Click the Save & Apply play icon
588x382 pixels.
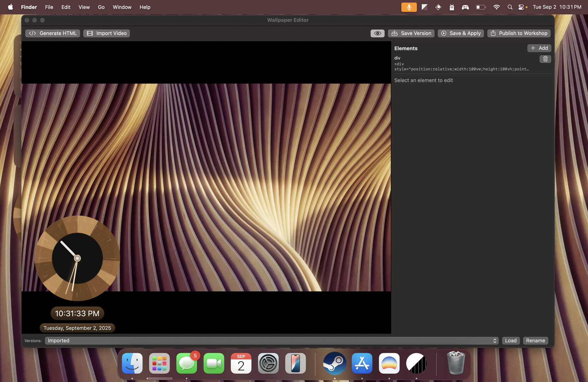click(444, 33)
